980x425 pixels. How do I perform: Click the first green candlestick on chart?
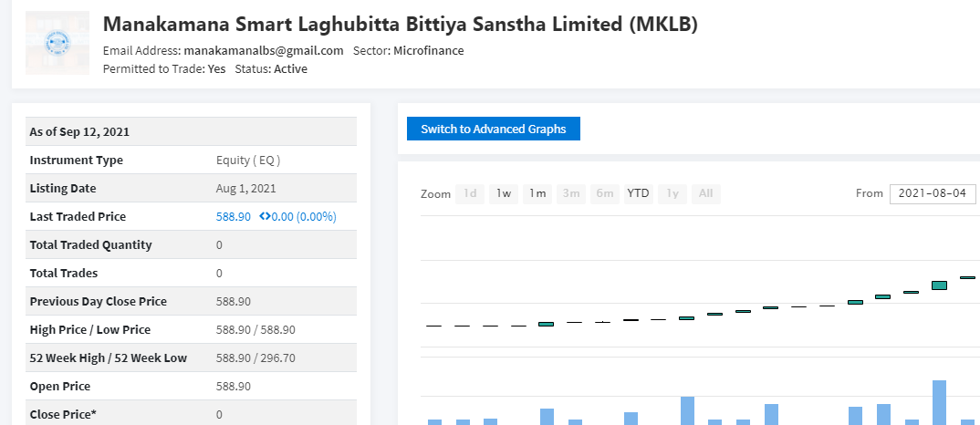547,325
